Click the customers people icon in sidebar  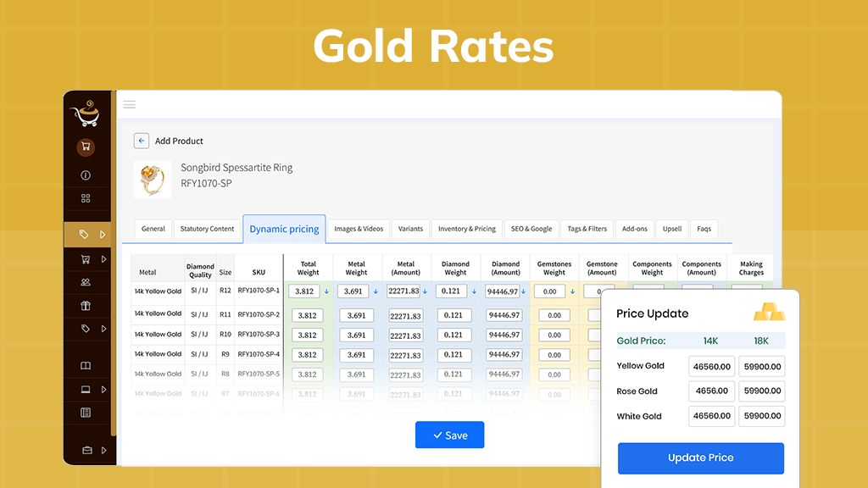(86, 283)
